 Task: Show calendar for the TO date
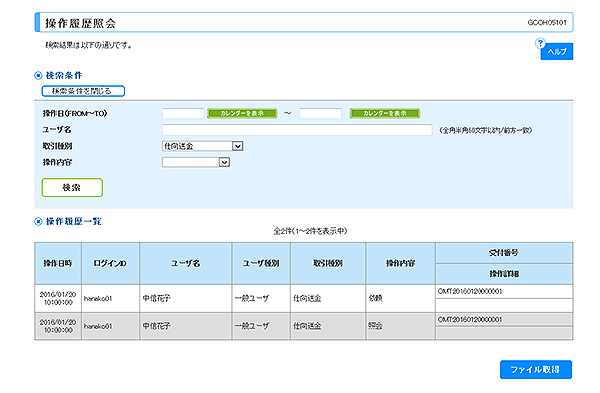coord(385,113)
